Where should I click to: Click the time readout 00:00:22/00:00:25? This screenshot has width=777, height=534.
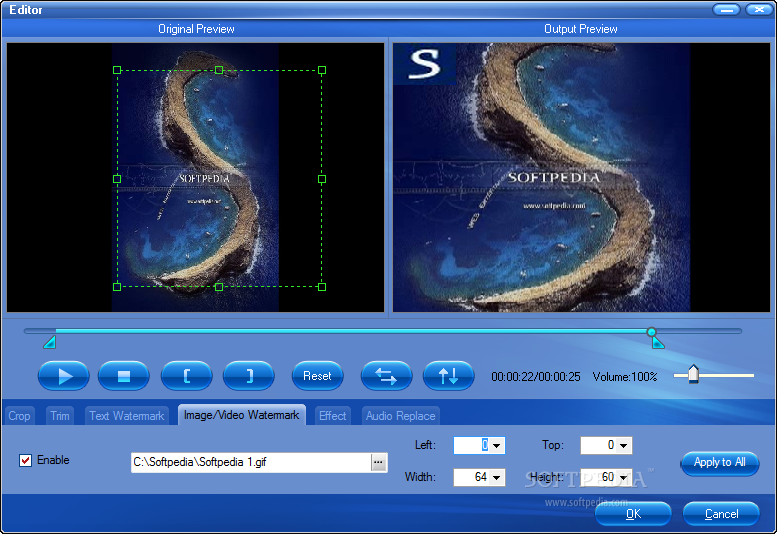[x=536, y=377]
